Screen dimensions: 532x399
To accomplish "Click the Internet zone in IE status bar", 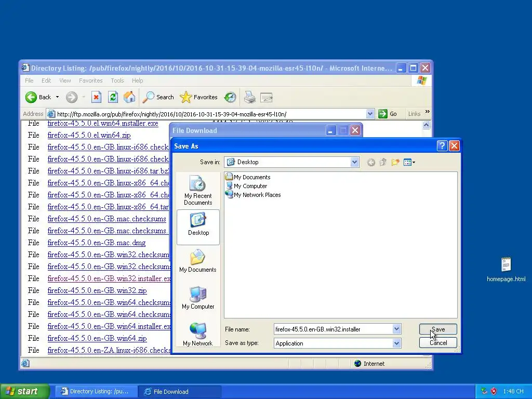I will 369,363.
